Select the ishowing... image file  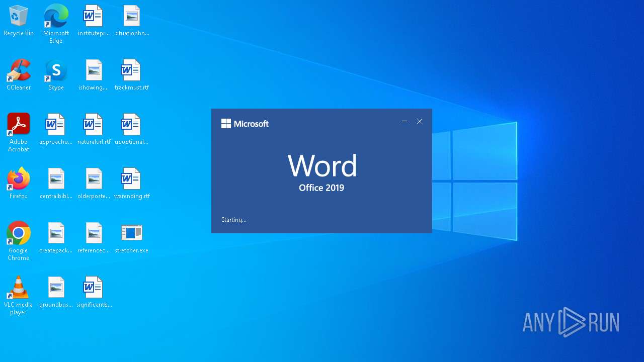click(x=94, y=75)
